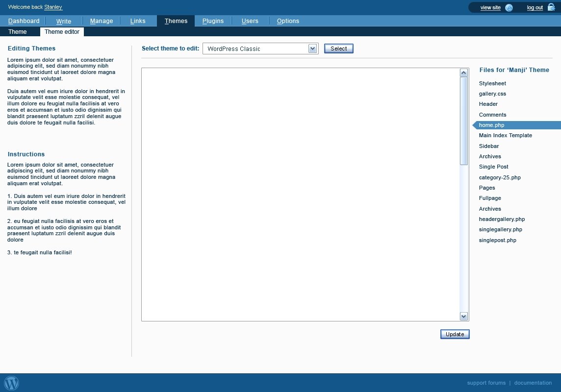Click the padlock icon beside log out
Image resolution: width=561 pixels, height=392 pixels.
pyautogui.click(x=551, y=7)
